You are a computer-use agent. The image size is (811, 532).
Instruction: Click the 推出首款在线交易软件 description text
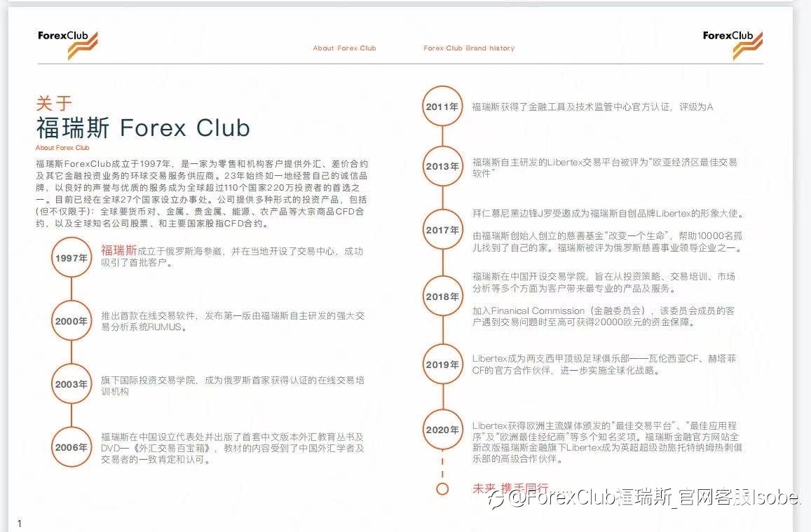coord(233,321)
